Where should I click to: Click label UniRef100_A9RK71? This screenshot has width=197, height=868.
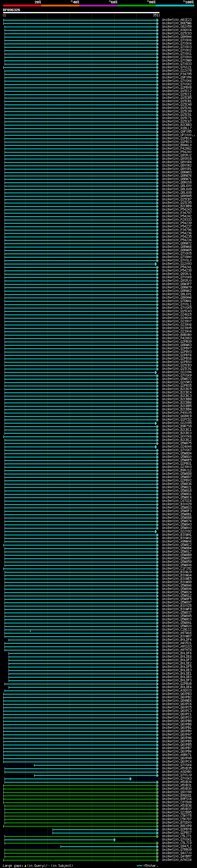(177, 754)
